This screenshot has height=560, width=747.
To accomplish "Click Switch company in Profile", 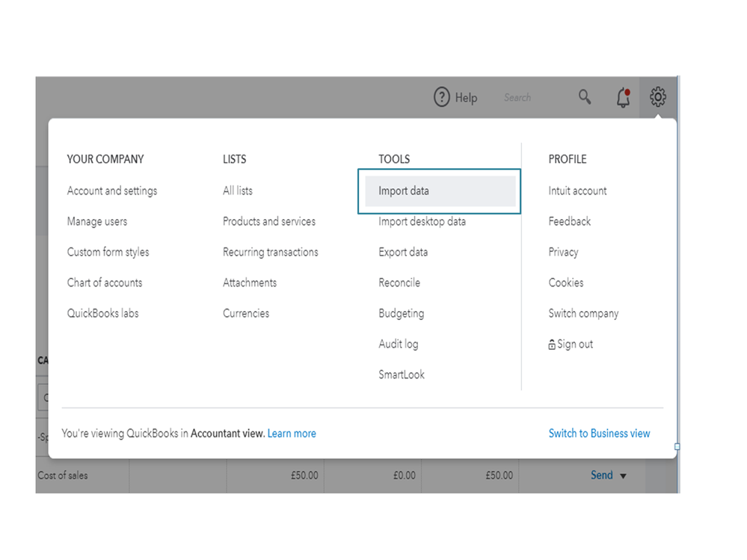I will tap(583, 313).
